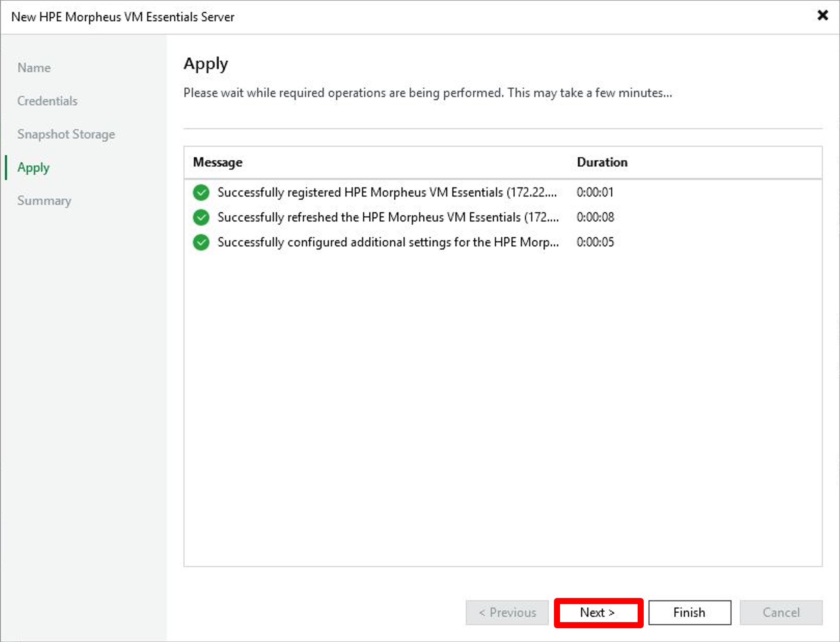
Task: Click the Duration column header
Action: pos(602,162)
